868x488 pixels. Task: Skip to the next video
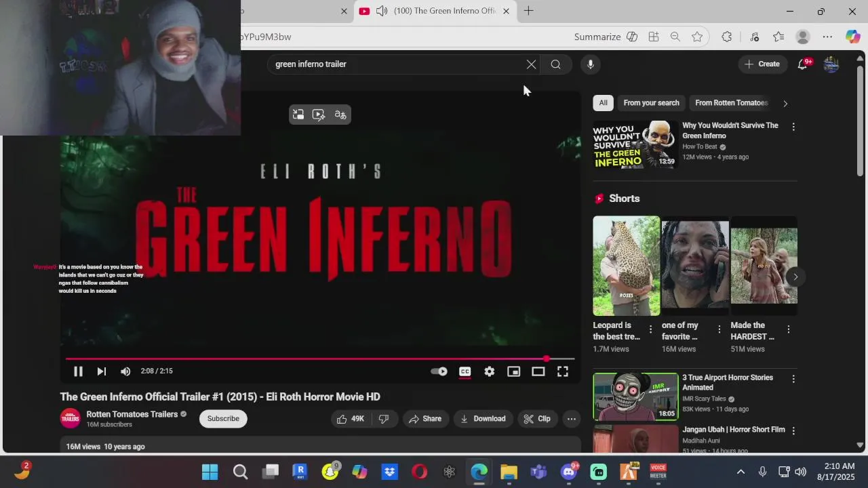point(101,371)
